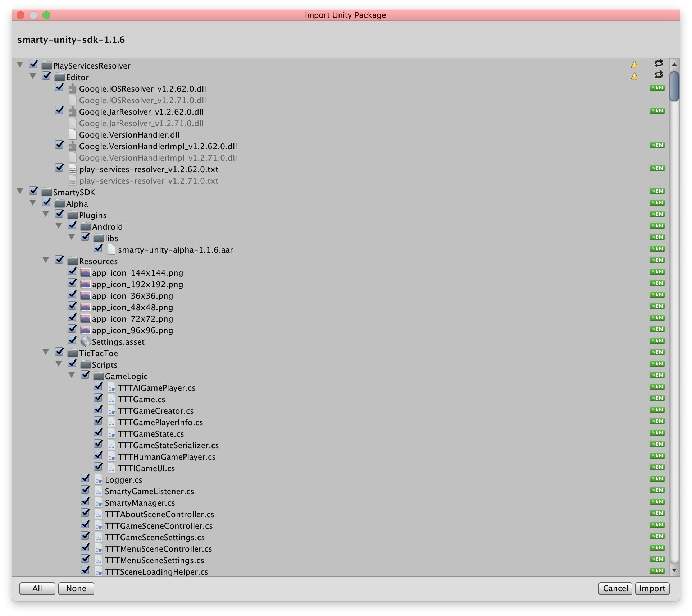Screen dimensions: 692x616
Task: Click the plugin icon of Google.JarResolver_v1.2.62.0.dll
Action: pos(72,112)
